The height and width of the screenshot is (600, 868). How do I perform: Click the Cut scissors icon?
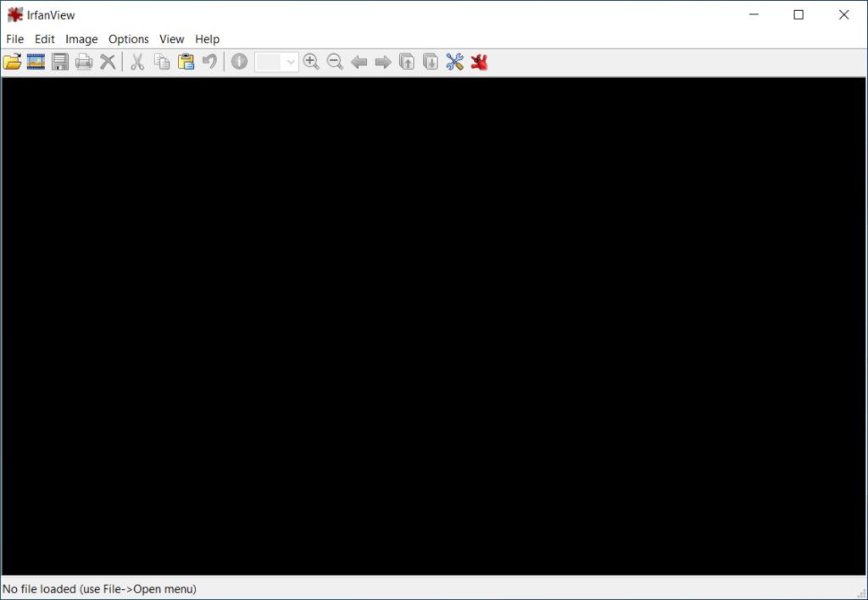(x=137, y=61)
